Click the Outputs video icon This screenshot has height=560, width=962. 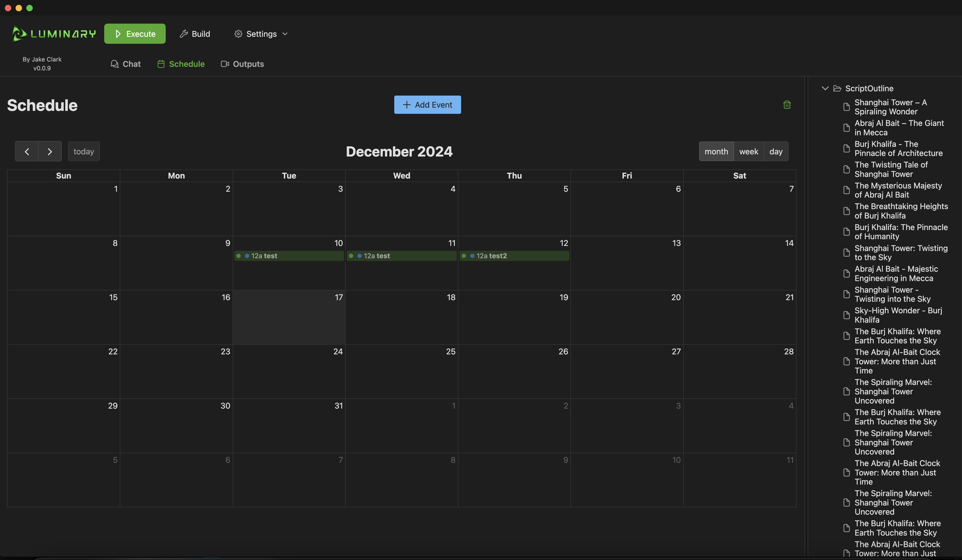[225, 64]
